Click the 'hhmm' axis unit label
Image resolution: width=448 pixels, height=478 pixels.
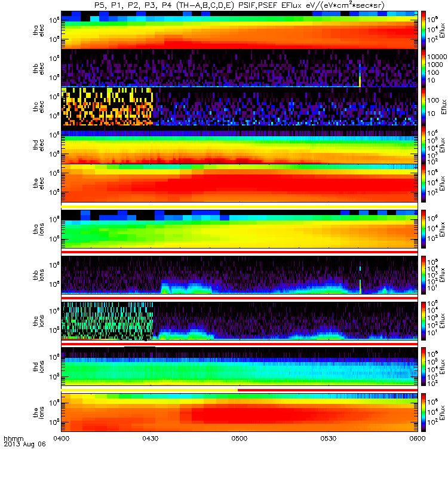click(x=13, y=439)
